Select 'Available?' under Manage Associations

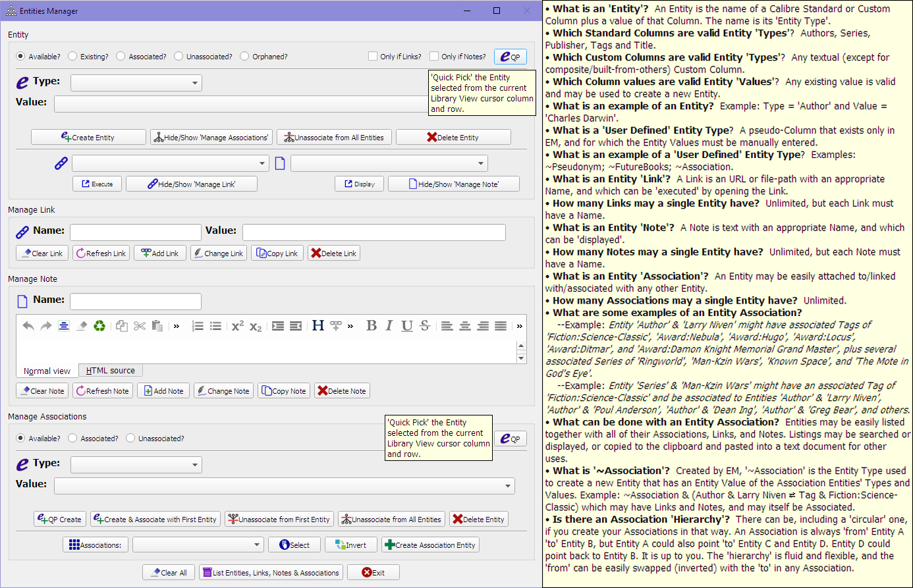point(20,439)
